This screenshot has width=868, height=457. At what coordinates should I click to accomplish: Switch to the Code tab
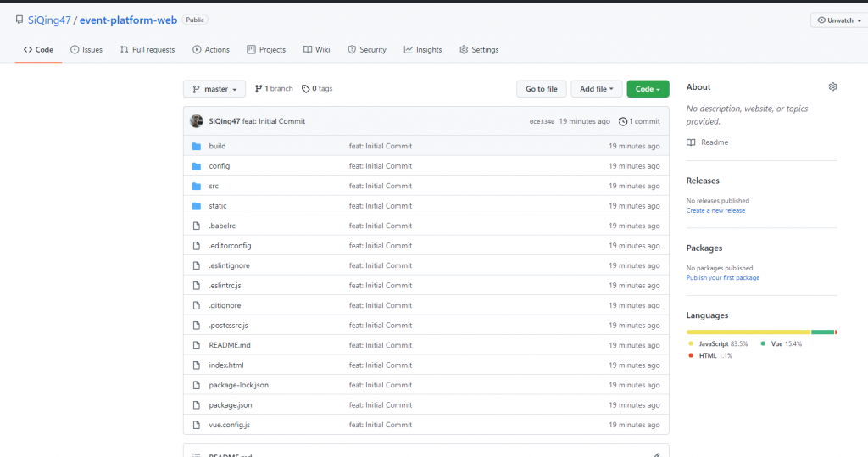coord(38,50)
